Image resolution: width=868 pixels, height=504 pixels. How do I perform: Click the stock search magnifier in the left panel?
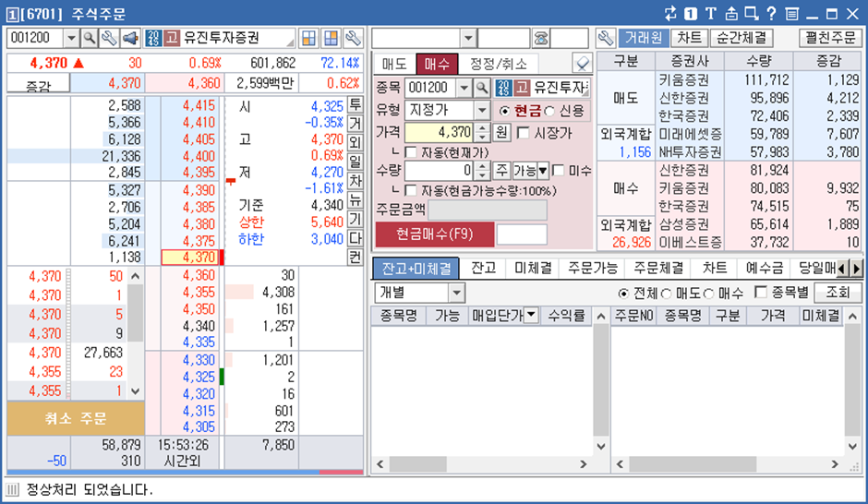pyautogui.click(x=90, y=38)
